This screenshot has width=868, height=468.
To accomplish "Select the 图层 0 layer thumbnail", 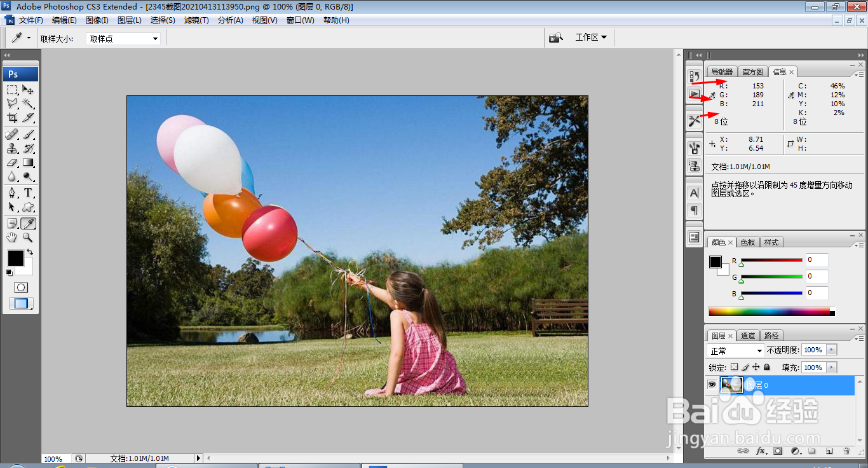I will pyautogui.click(x=732, y=385).
